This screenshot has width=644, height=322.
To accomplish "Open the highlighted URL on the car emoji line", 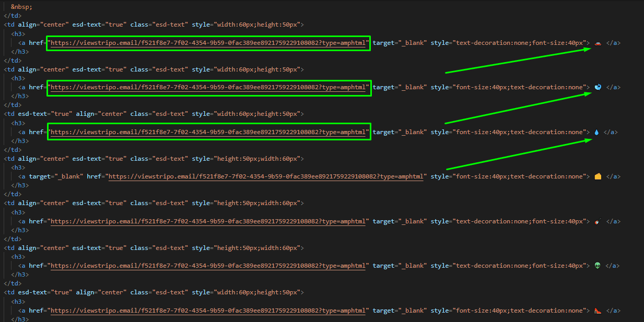I will [x=208, y=43].
